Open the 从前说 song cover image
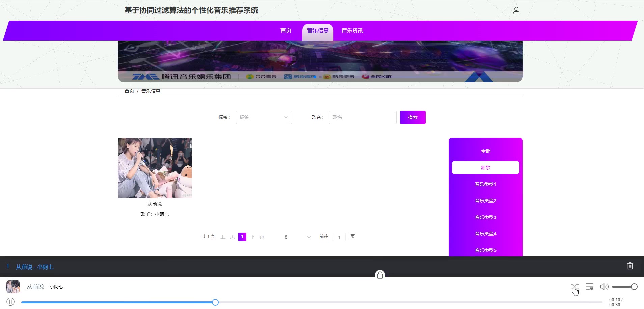644x309 pixels. point(155,168)
